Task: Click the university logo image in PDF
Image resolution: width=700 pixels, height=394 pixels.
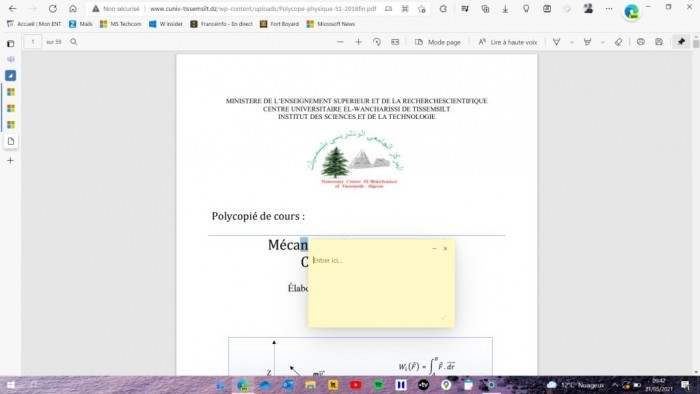Action: (356, 159)
